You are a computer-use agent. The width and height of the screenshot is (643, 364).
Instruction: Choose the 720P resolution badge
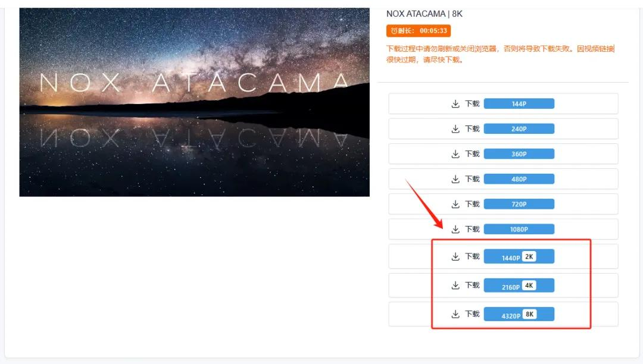[519, 204]
